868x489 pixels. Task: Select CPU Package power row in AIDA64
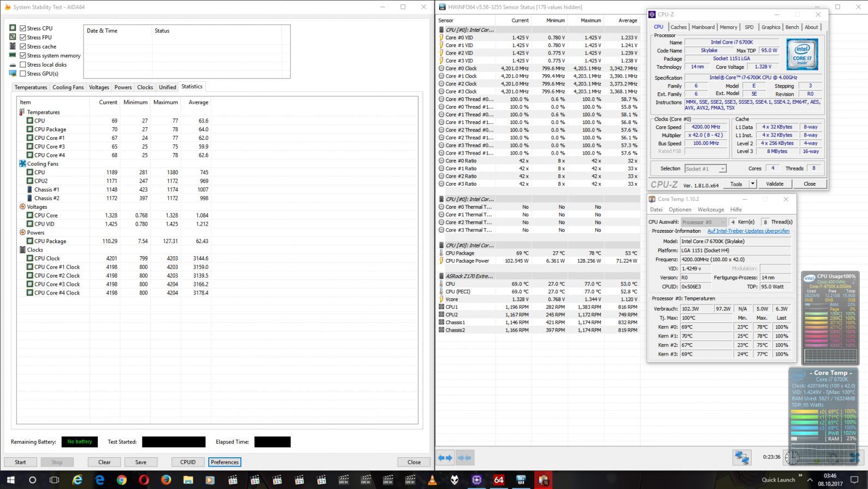coord(114,241)
